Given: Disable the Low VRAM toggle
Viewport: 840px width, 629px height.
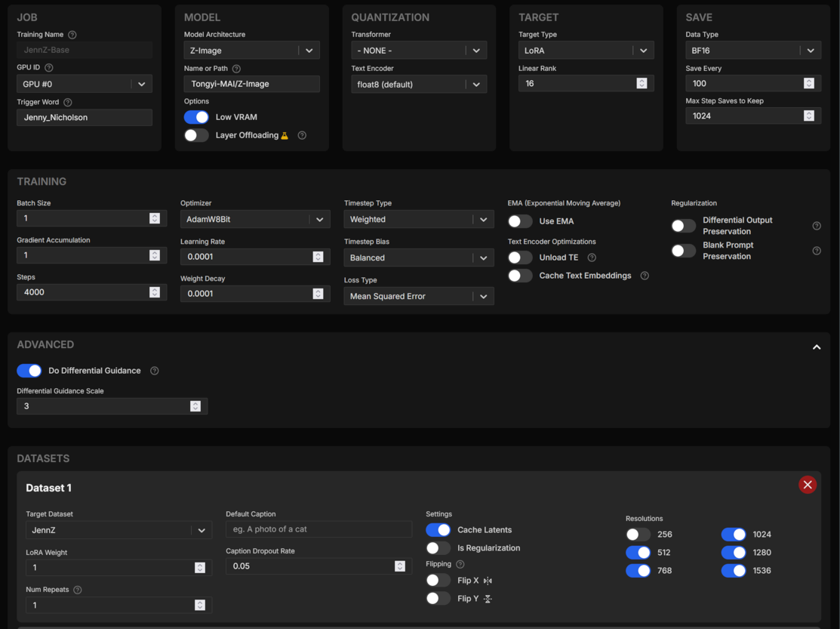Looking at the screenshot, I should coord(196,117).
